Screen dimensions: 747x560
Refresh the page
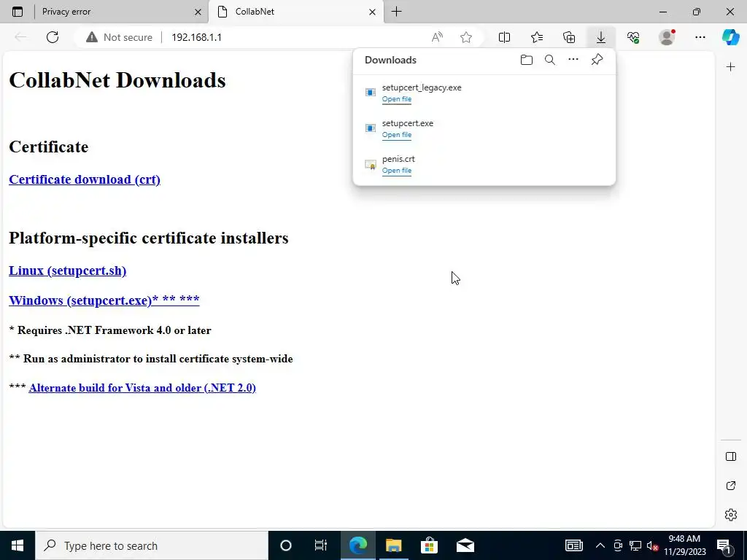[x=53, y=37]
